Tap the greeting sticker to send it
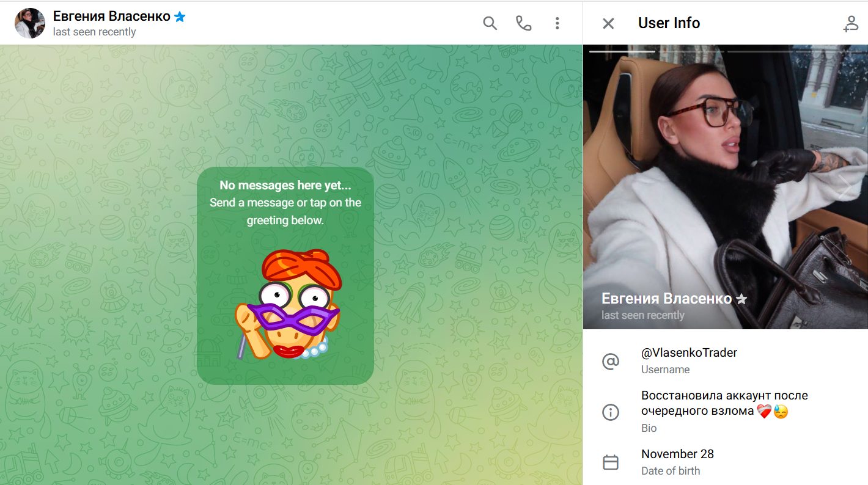This screenshot has height=485, width=868. click(289, 304)
